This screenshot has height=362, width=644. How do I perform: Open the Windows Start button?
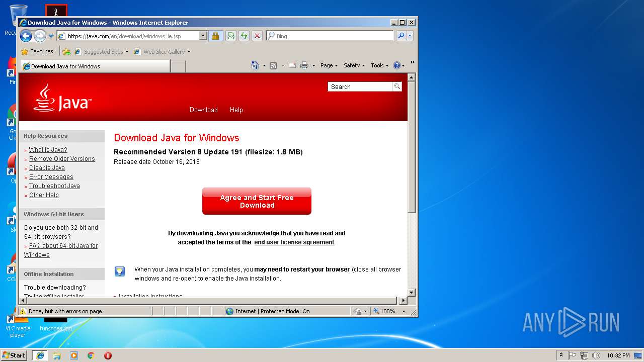coord(14,355)
